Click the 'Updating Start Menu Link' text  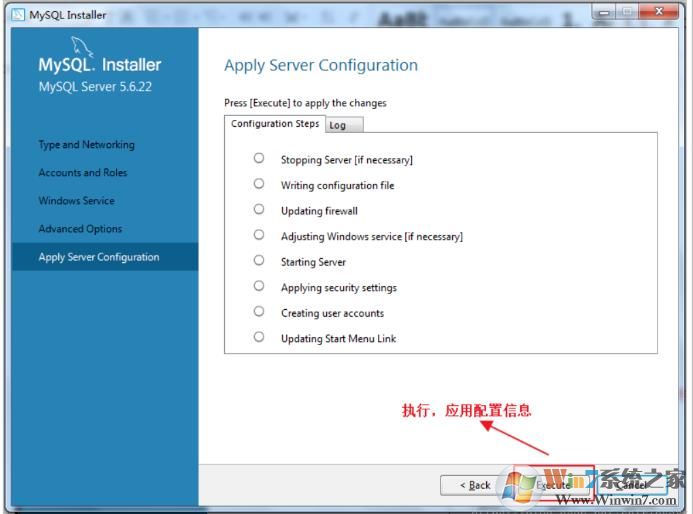pos(338,339)
